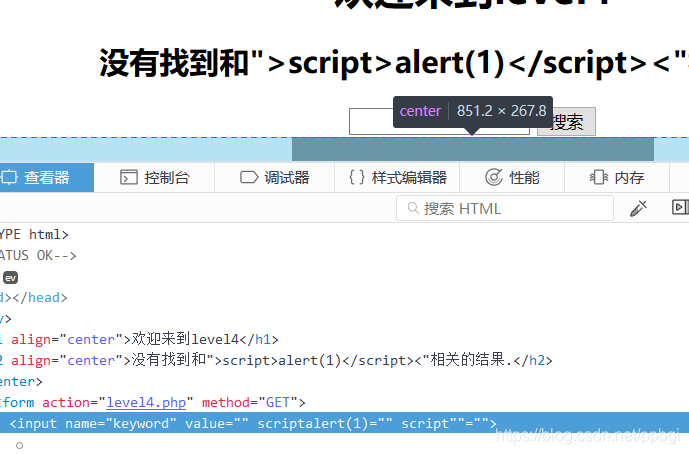The image size is (689, 454).
Task: Click the 没有找到和 heading text on page
Action: pyautogui.click(x=394, y=63)
